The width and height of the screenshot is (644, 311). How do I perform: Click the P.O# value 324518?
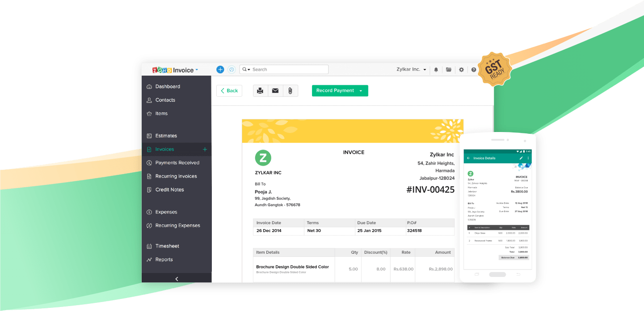click(414, 231)
